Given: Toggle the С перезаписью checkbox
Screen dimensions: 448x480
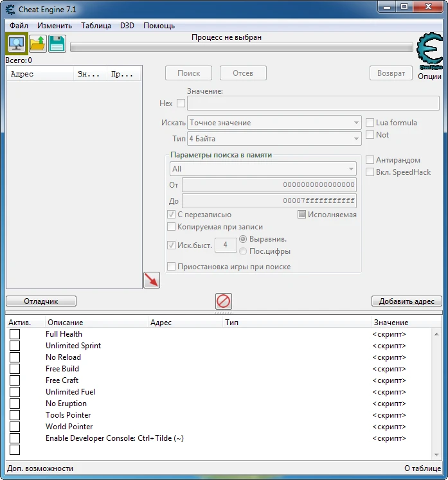Looking at the screenshot, I should [171, 214].
